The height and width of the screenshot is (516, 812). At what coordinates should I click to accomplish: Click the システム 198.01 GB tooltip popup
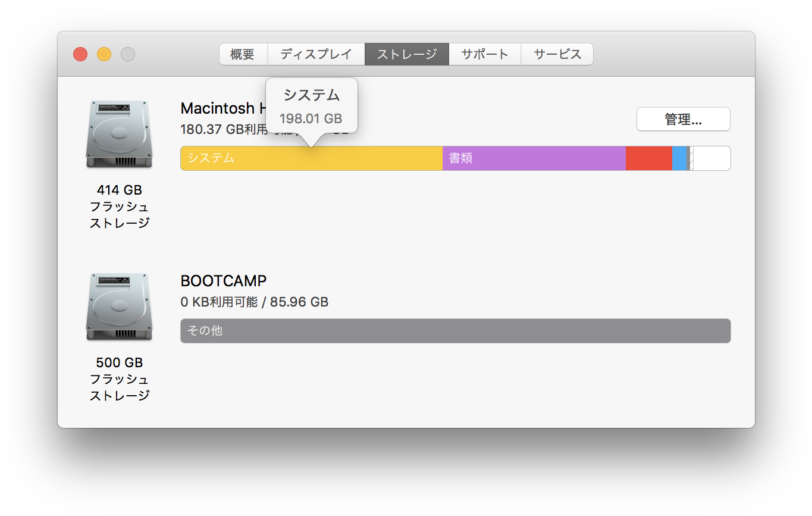coord(311,106)
